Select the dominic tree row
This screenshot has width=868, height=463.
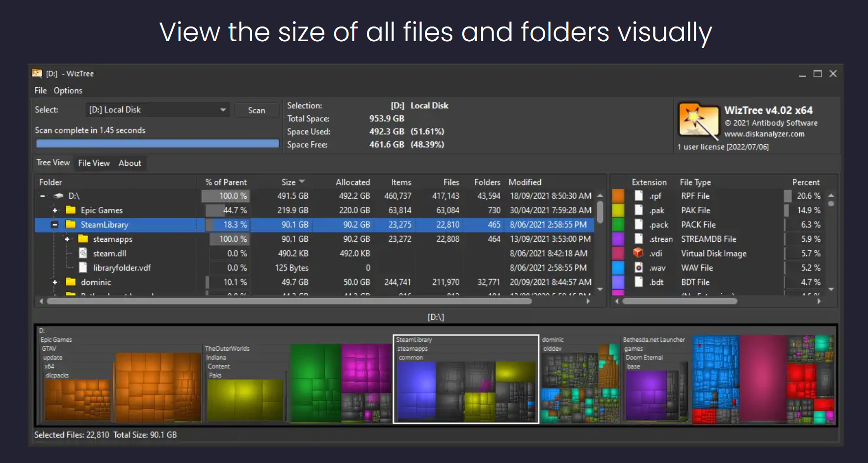[314, 282]
